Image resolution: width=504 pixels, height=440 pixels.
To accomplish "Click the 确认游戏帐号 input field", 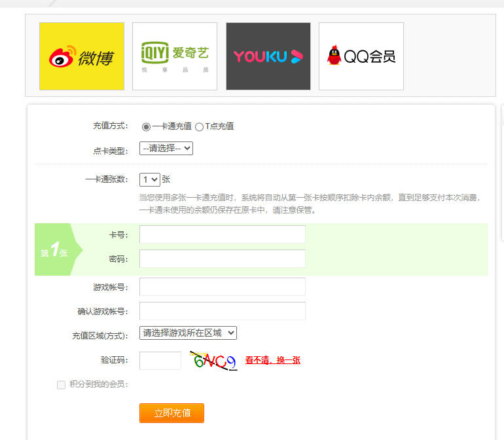I will (x=223, y=311).
